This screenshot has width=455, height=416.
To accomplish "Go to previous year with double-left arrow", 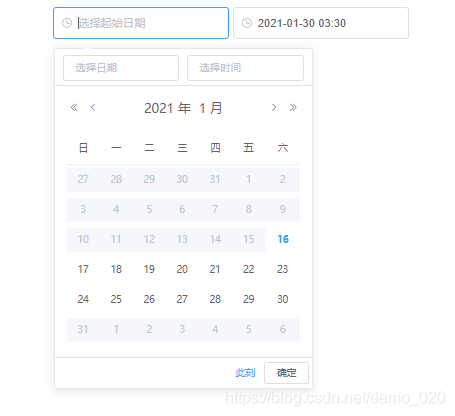I will (x=74, y=107).
